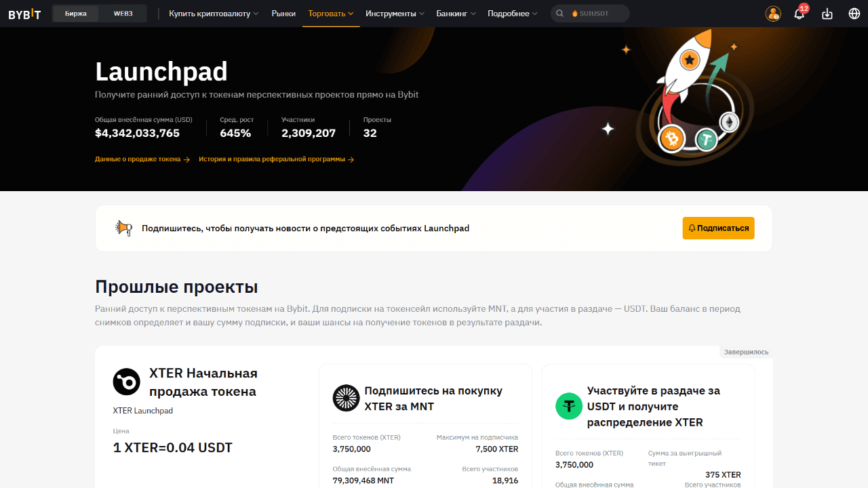The image size is (868, 488).
Task: Click the MNT token logo
Action: pos(346,399)
